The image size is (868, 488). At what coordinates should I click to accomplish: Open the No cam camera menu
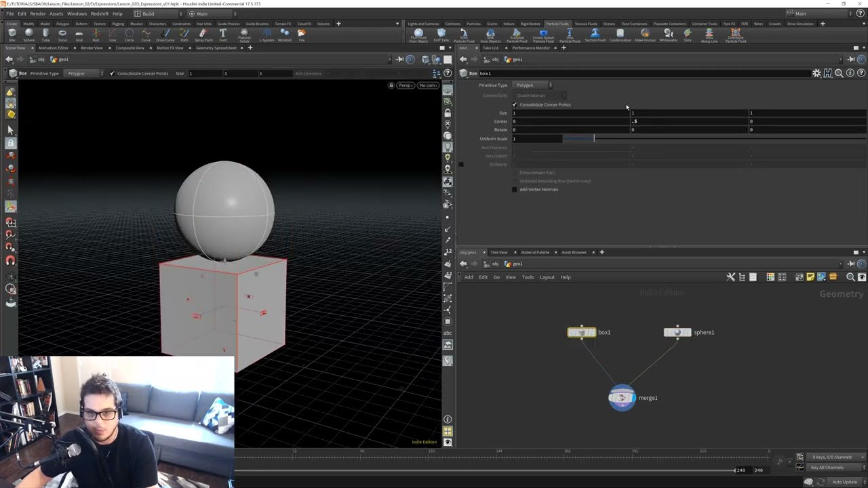point(428,85)
